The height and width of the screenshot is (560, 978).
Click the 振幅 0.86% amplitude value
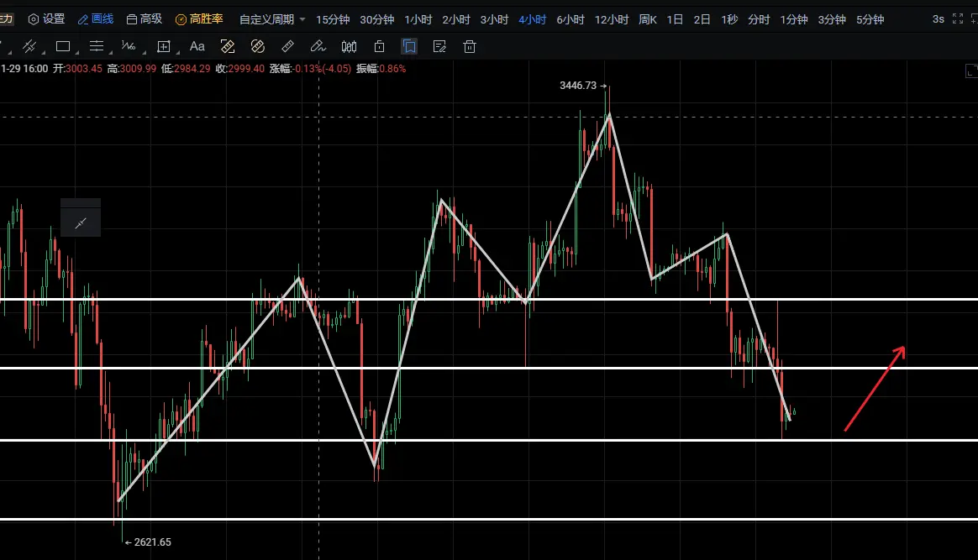[381, 69]
